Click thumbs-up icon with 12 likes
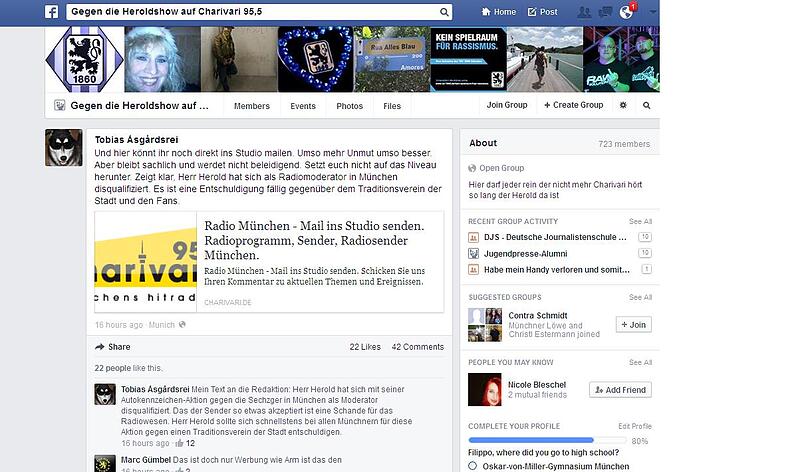The height and width of the screenshot is (472, 812). 179,444
